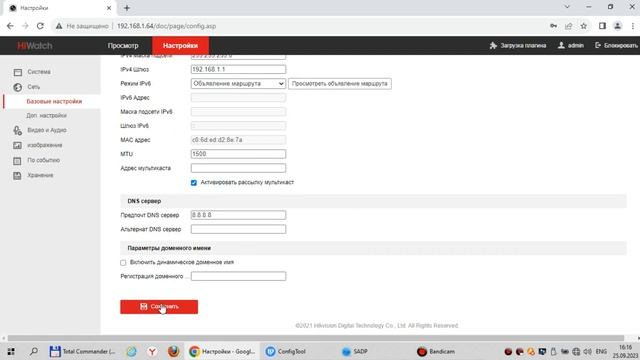Click the Блокировать logout link
The width and height of the screenshot is (640, 360).
616,45
